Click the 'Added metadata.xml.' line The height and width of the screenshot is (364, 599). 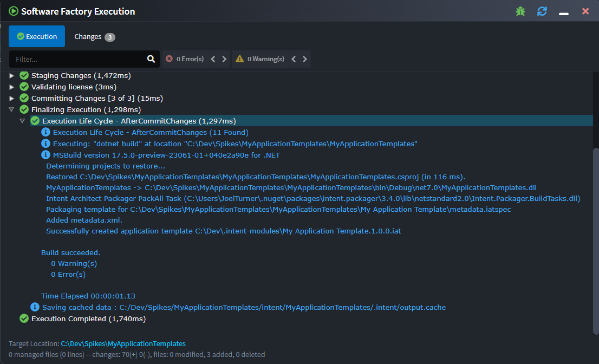[84, 220]
